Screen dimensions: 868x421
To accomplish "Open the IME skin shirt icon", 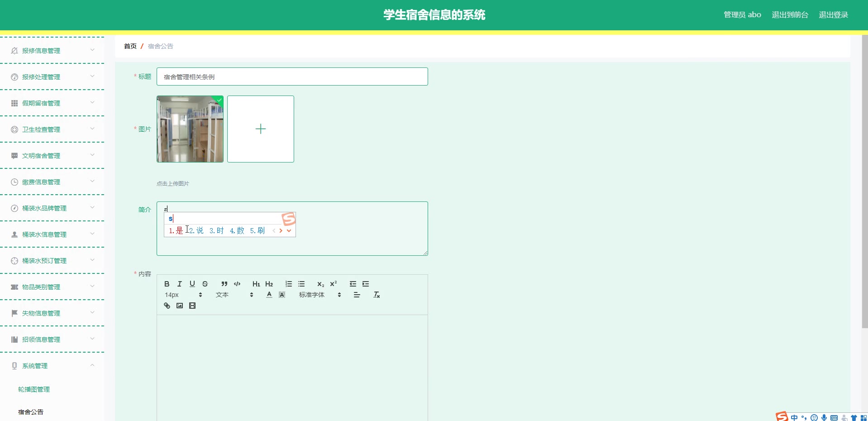I will point(854,417).
